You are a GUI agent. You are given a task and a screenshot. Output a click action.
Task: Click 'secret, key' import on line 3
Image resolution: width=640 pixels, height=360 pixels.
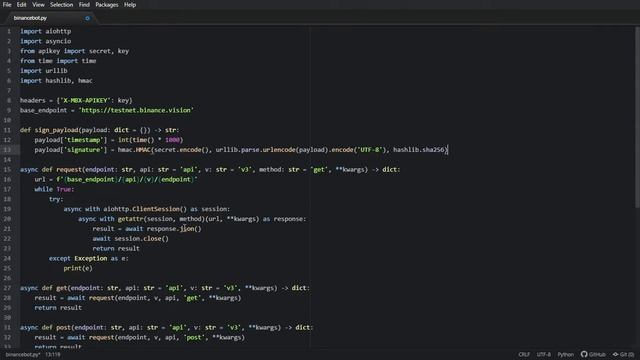(x=109, y=51)
